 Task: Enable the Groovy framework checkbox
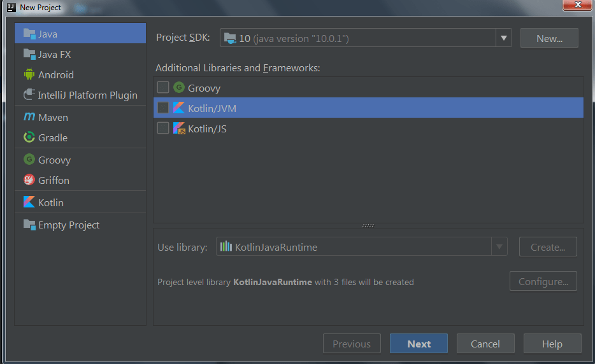[163, 87]
